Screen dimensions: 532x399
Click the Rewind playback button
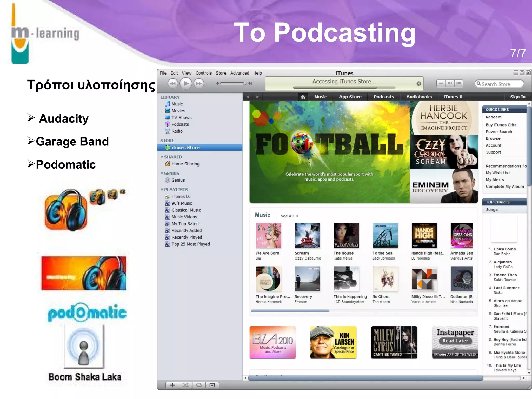pos(172,84)
